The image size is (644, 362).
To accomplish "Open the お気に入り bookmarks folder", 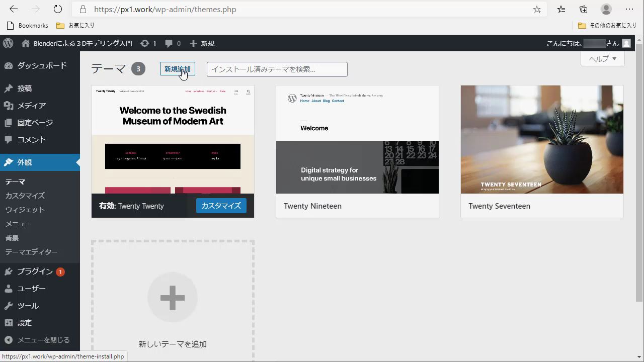I will (75, 26).
